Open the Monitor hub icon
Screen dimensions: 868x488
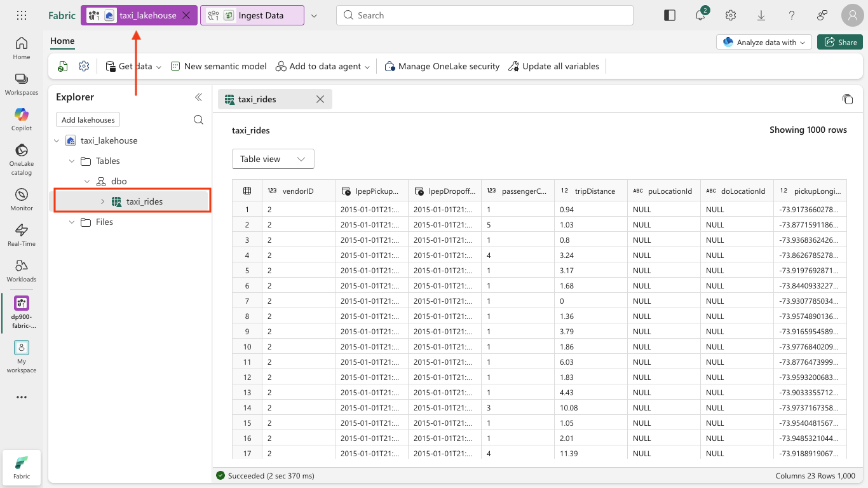click(21, 200)
